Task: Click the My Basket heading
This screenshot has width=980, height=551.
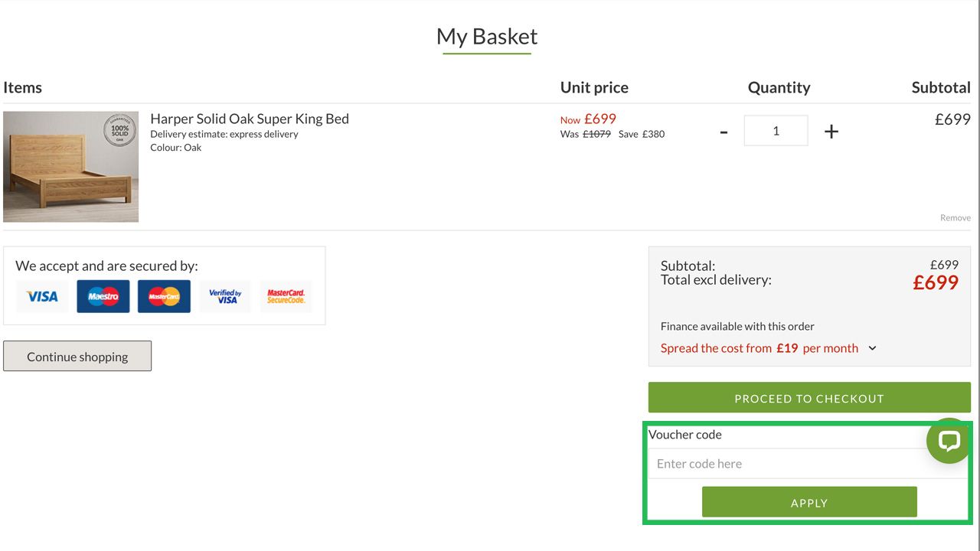Action: coord(487,37)
